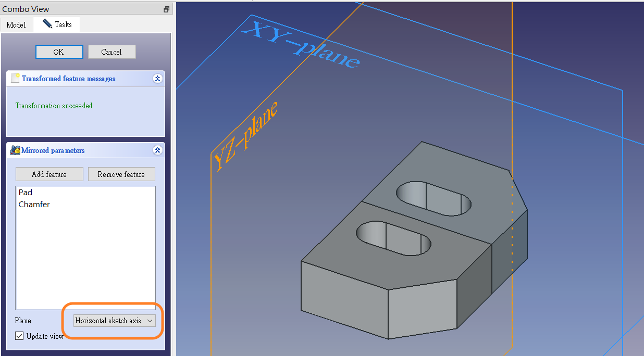Click the upper slotted hole on the part
The height and width of the screenshot is (356, 644).
(x=434, y=198)
